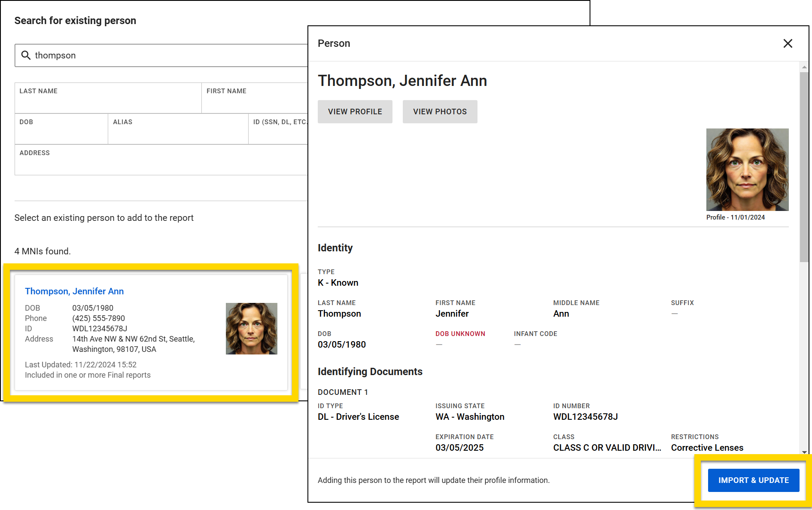Click the IMPORT & UPDATE button
The height and width of the screenshot is (510, 812).
pos(754,480)
